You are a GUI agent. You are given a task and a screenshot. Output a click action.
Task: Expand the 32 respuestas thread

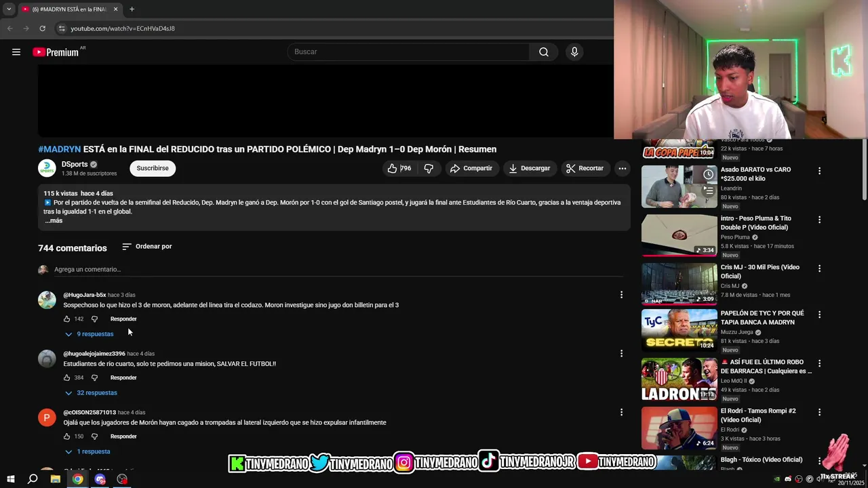pyautogui.click(x=91, y=393)
